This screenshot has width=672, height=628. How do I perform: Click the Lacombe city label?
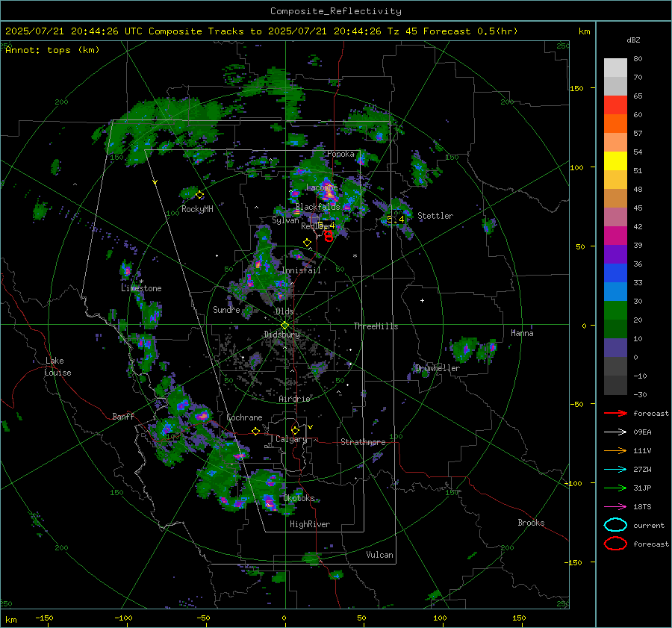[322, 187]
